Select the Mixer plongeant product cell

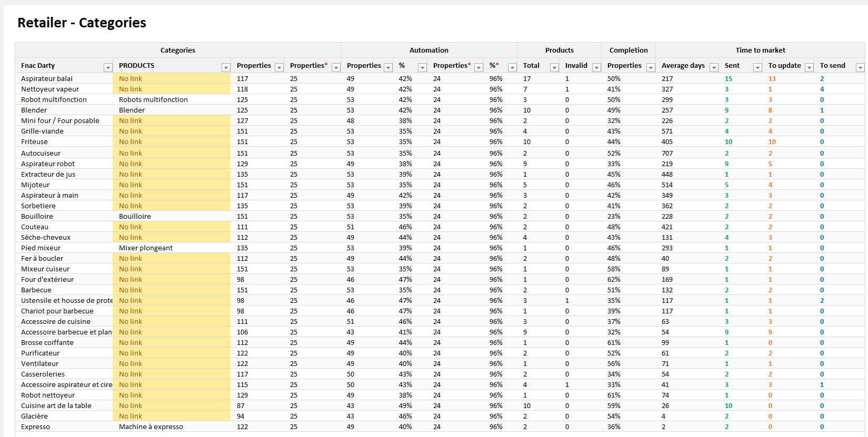[146, 248]
